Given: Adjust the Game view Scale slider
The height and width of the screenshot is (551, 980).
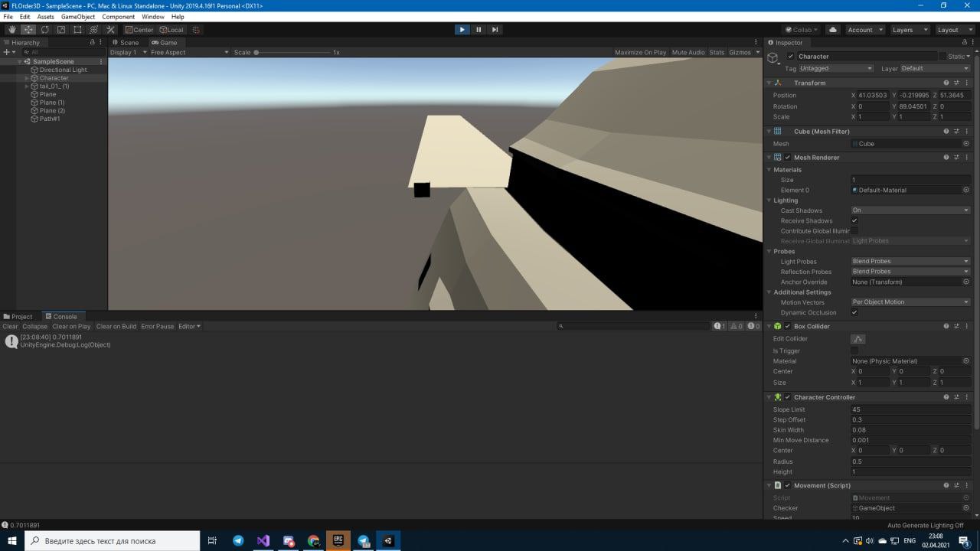Looking at the screenshot, I should [x=291, y=53].
